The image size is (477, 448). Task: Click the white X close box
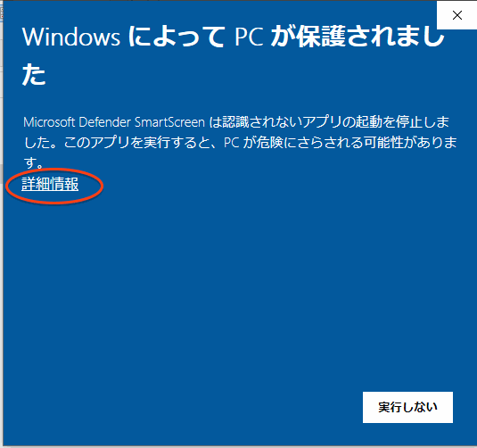[456, 15]
